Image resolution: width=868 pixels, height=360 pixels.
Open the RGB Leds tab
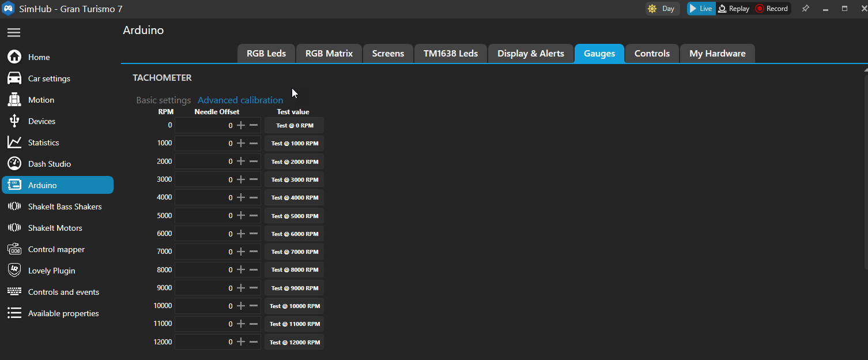pyautogui.click(x=266, y=53)
